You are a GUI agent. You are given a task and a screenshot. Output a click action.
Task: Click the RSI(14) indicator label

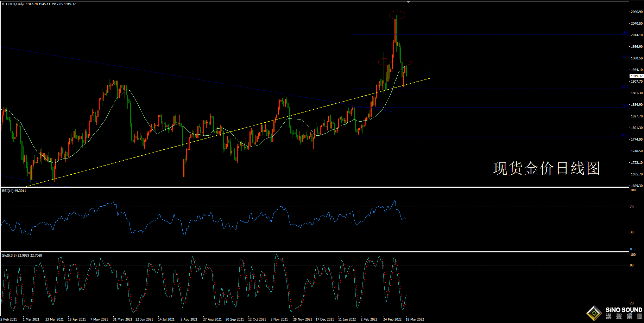point(14,191)
